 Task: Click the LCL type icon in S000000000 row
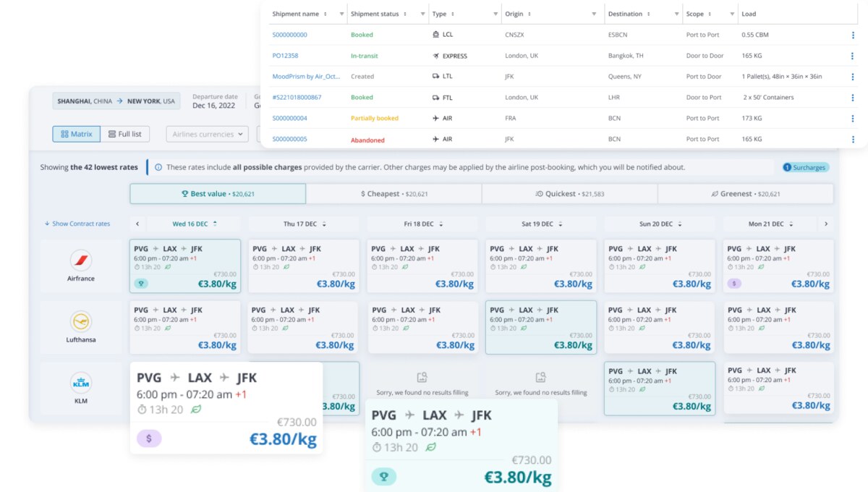435,35
